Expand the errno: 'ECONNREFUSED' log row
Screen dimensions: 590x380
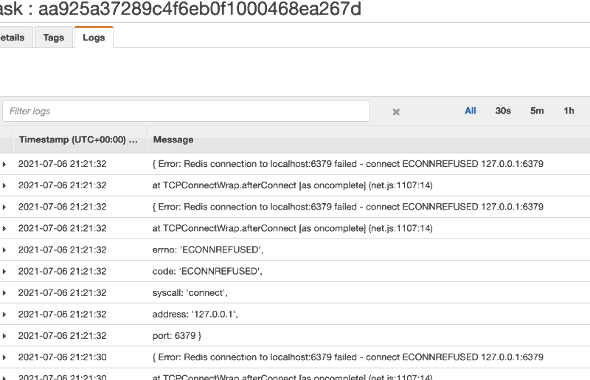(4, 250)
